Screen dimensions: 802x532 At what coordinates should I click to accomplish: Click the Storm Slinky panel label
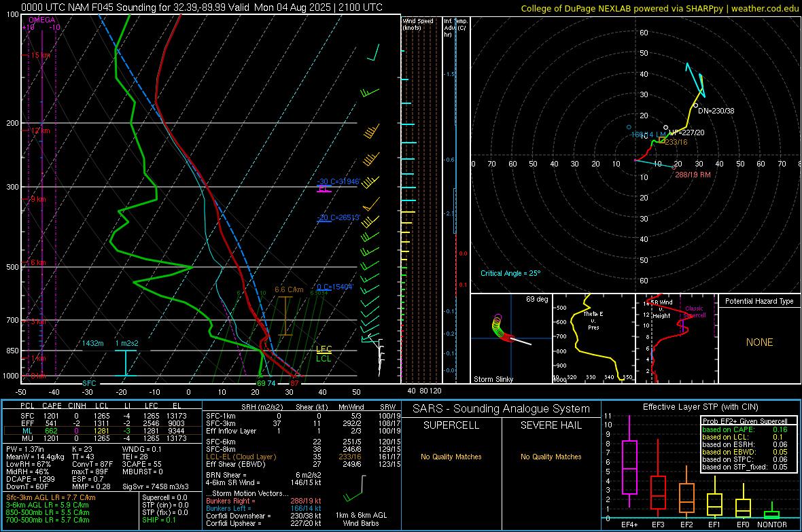coord(493,379)
